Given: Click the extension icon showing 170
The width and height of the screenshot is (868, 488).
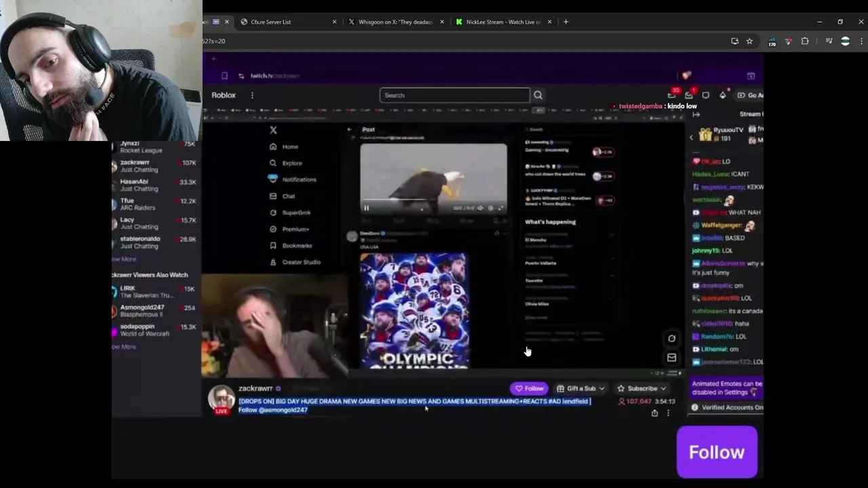Looking at the screenshot, I should coord(772,42).
